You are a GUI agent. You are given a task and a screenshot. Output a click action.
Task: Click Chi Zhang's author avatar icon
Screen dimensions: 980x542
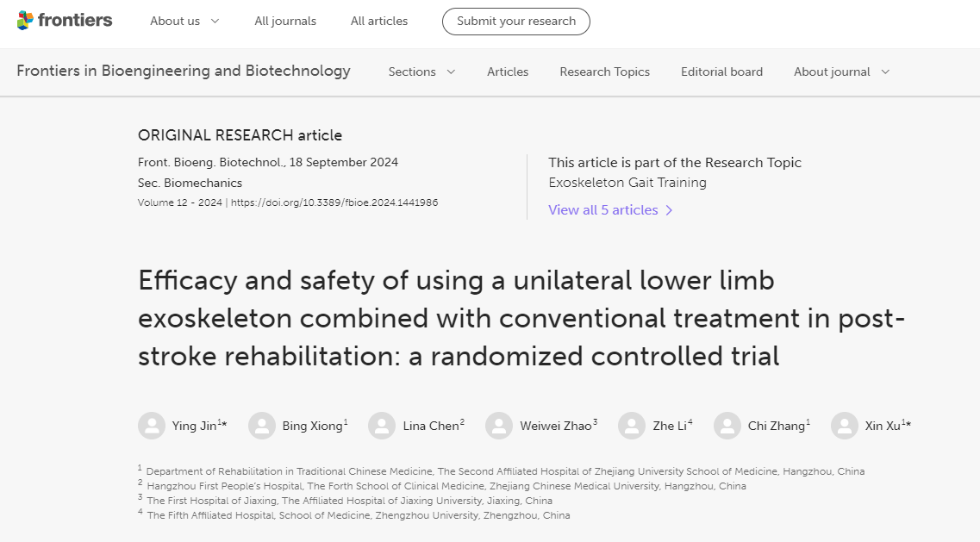727,426
